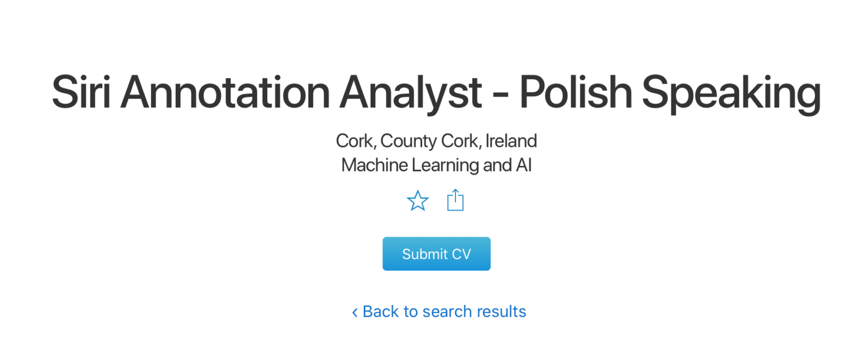The image size is (868, 358).
Task: Click the Machine Learning and AI team label
Action: 436,165
